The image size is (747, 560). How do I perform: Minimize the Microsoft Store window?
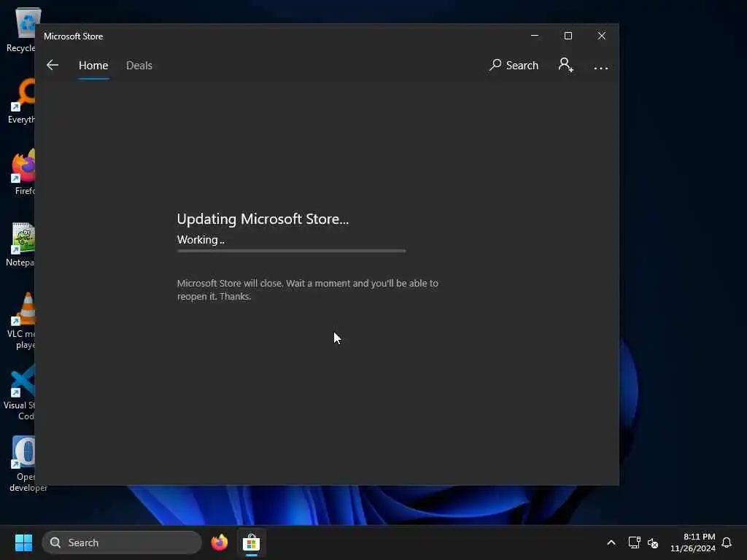[x=535, y=36]
